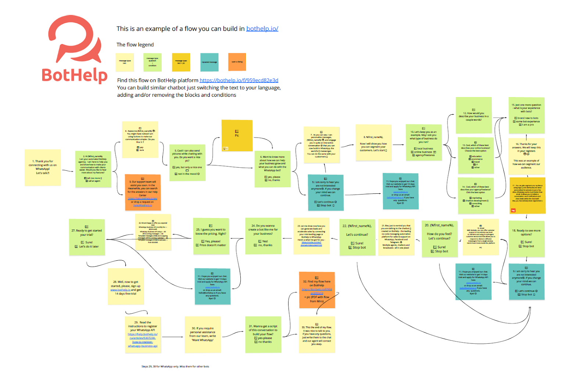This screenshot has height=375, width=588.
Task: Select the yellow "text + pic" legend swatch
Action: (181, 62)
